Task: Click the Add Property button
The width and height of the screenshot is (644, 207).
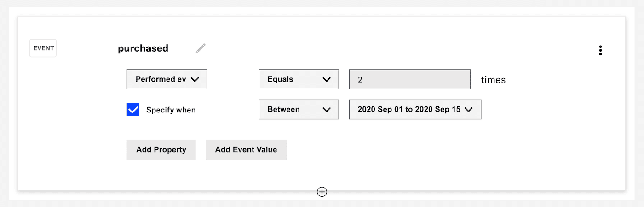Action: click(x=161, y=150)
